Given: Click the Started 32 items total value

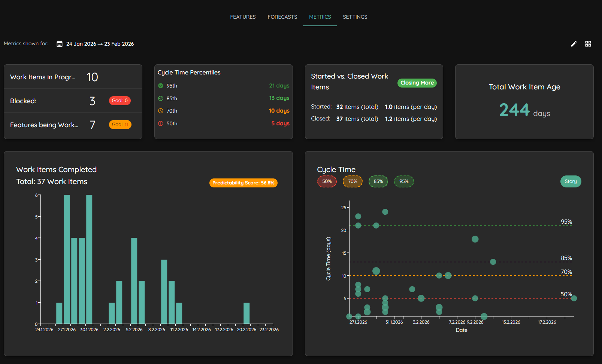Looking at the screenshot, I should (357, 107).
